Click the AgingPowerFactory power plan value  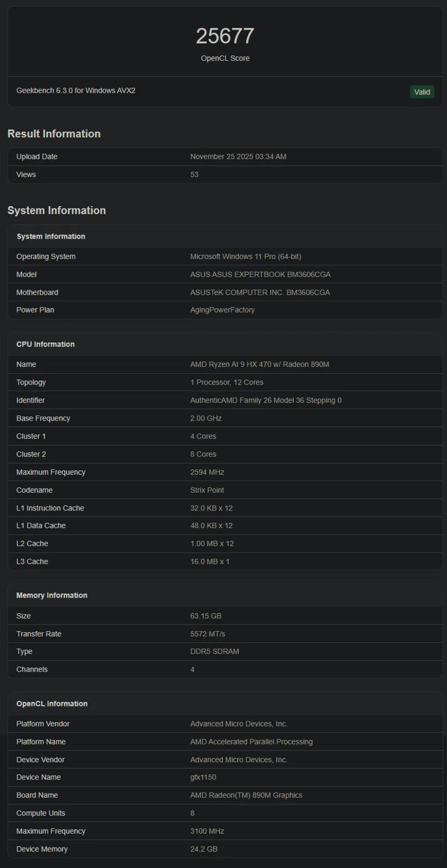[222, 310]
